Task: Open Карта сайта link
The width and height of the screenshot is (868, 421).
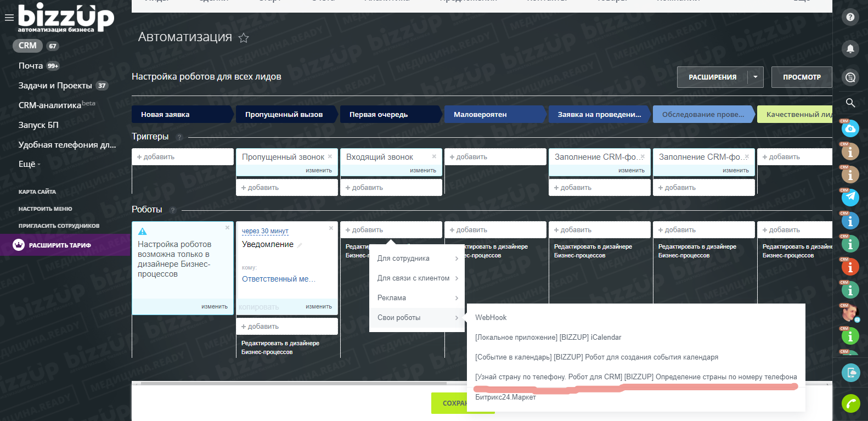Action: [37, 192]
